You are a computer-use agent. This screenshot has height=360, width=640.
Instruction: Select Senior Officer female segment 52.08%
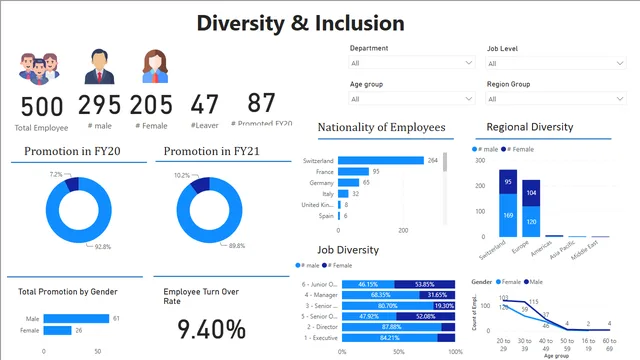(426, 316)
